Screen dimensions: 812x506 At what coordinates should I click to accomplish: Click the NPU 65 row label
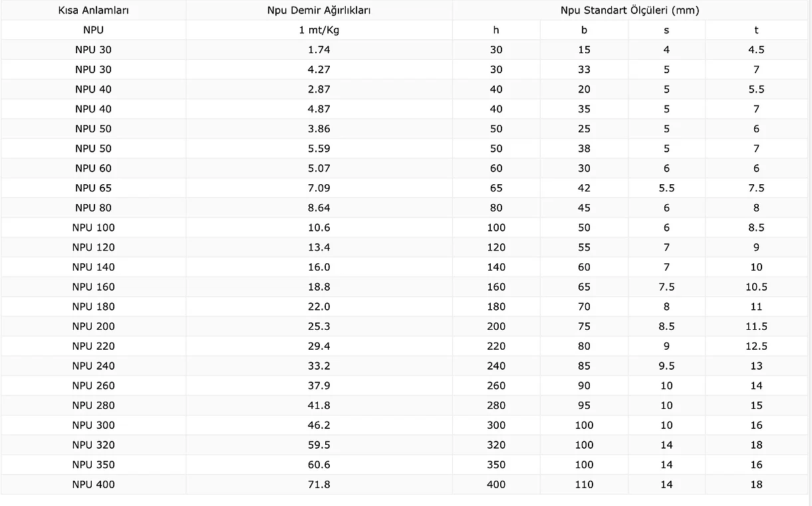[x=94, y=188]
